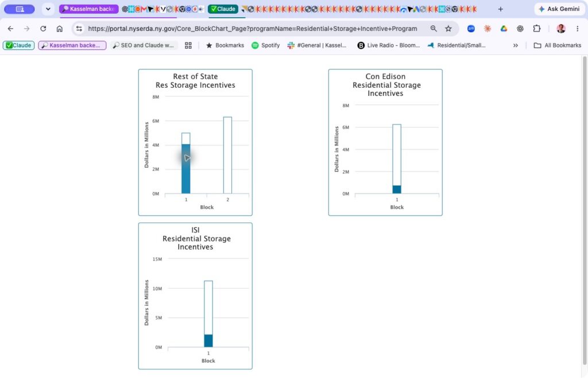This screenshot has height=378, width=588.
Task: Show hidden bookmarks with the double chevron
Action: click(516, 45)
